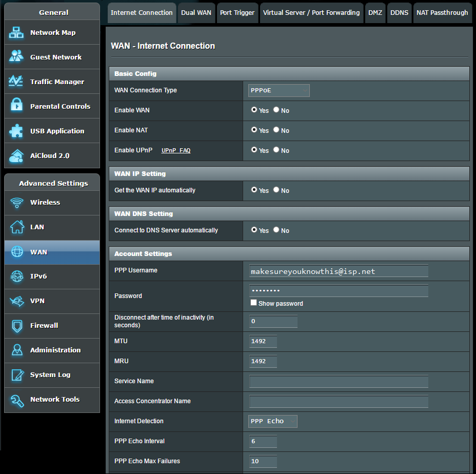Open the System Log page

coord(52,375)
